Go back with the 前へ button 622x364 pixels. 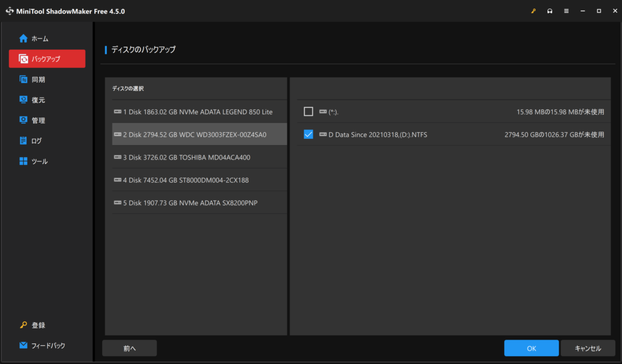point(129,348)
